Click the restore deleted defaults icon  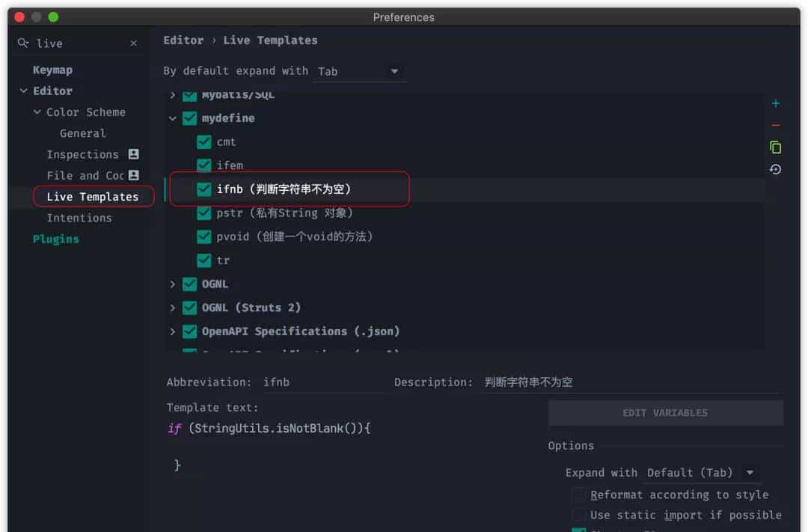pos(776,169)
